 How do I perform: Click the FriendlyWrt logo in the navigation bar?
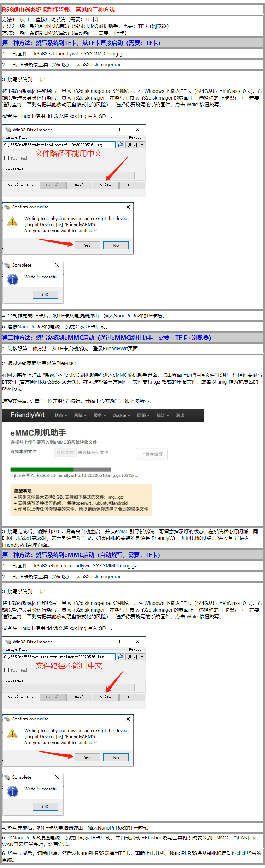coord(28,415)
